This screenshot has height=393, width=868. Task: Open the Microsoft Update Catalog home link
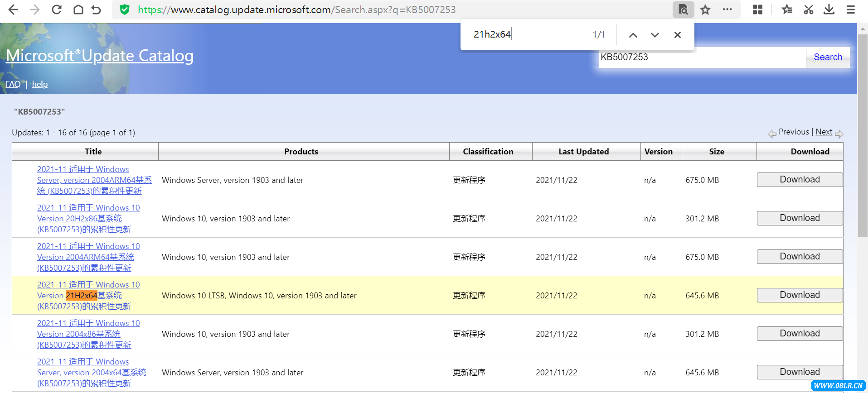[x=100, y=56]
